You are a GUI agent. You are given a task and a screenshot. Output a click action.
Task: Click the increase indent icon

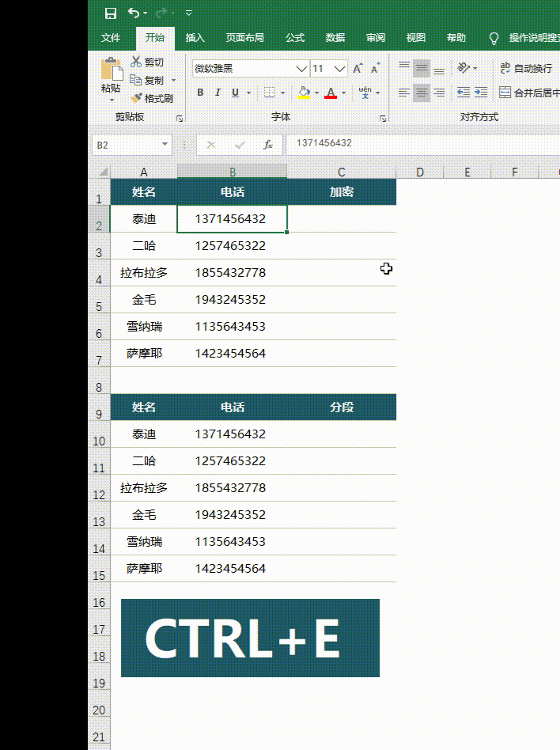point(481,93)
